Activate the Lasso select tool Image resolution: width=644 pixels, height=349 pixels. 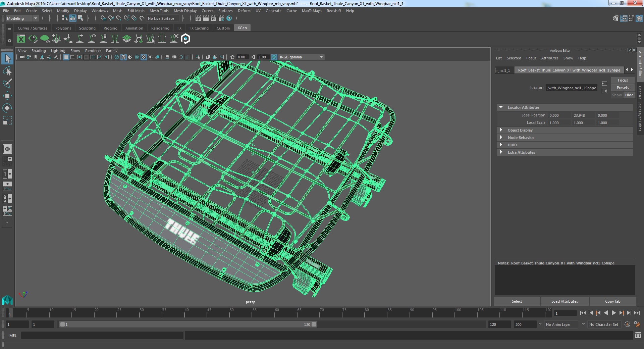(7, 71)
